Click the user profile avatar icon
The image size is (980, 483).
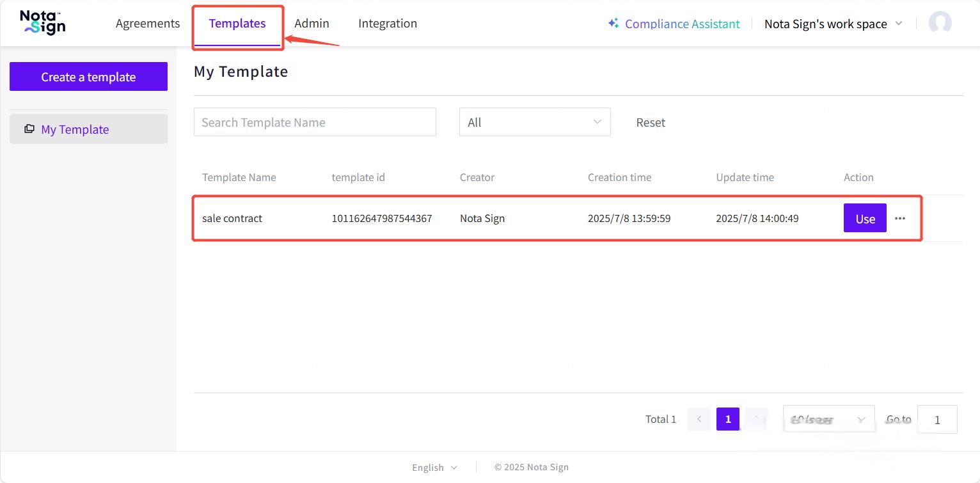(x=940, y=23)
